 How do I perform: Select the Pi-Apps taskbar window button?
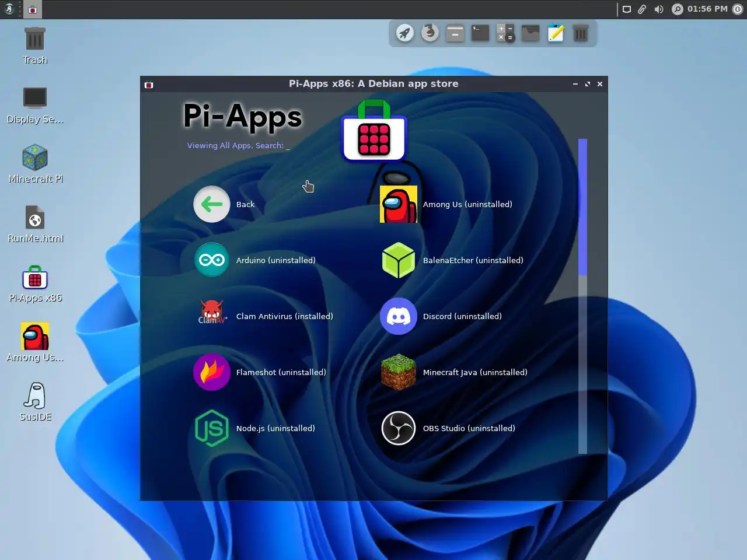click(33, 9)
